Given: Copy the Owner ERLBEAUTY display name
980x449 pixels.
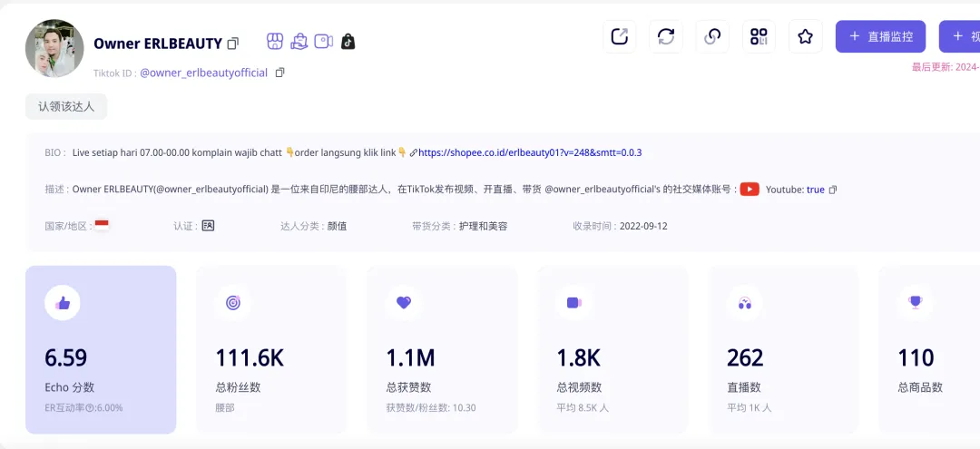Looking at the screenshot, I should (x=233, y=44).
